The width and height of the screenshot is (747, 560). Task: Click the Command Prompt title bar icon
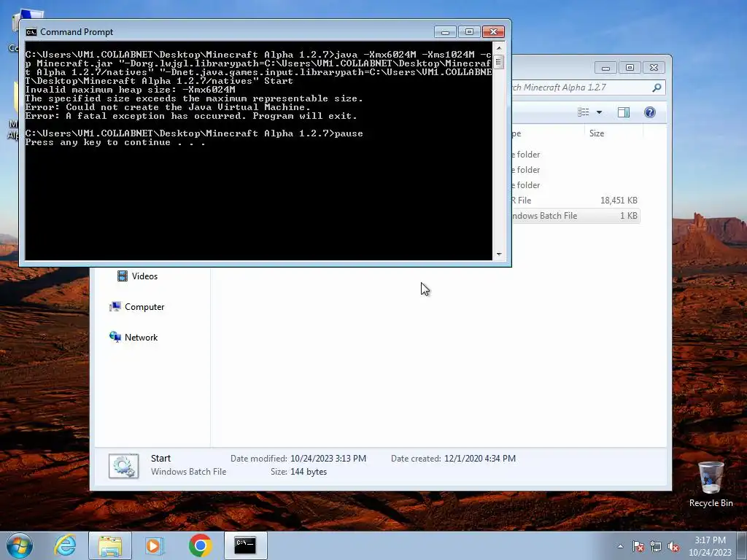31,32
